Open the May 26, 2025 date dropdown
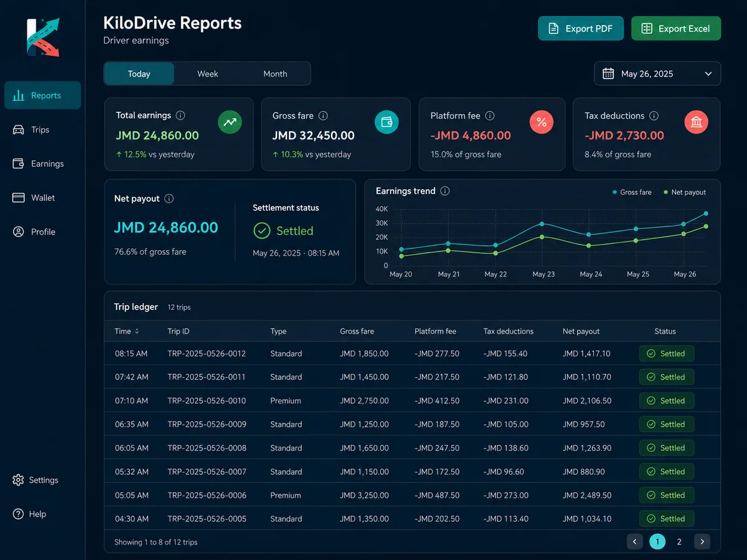 [x=657, y=73]
